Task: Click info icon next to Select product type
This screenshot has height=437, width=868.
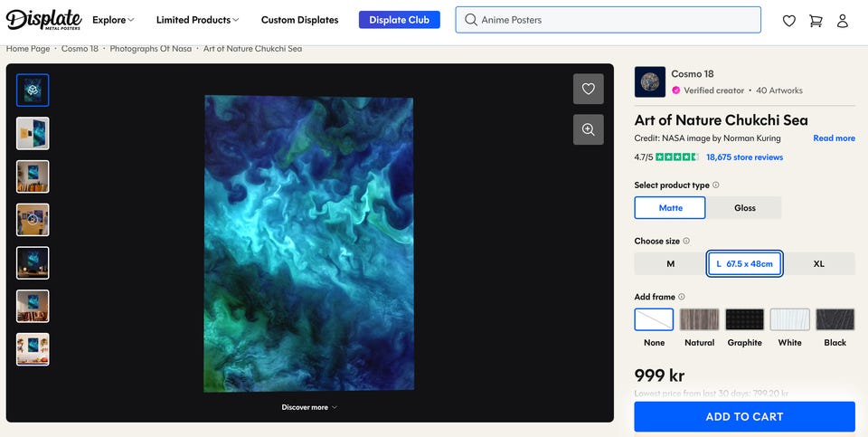Action: point(716,185)
